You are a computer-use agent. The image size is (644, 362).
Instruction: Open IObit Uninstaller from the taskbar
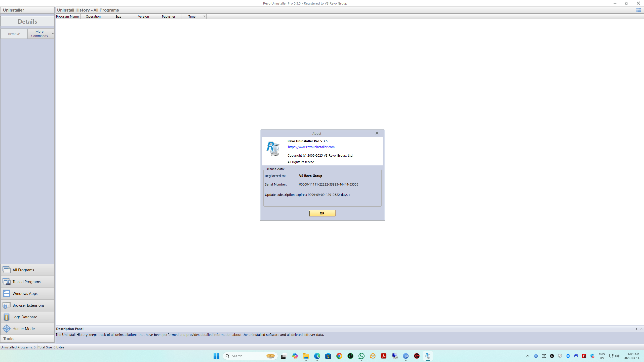tap(350, 356)
